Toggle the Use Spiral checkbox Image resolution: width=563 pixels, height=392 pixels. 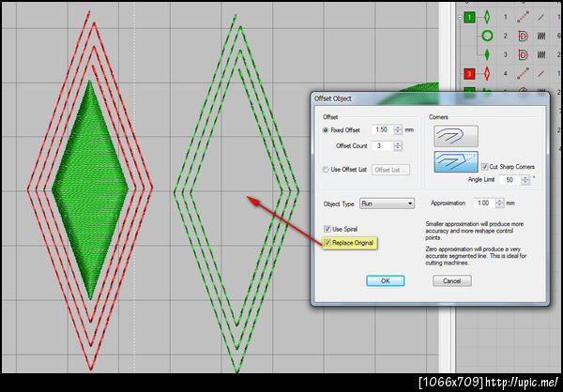(327, 229)
